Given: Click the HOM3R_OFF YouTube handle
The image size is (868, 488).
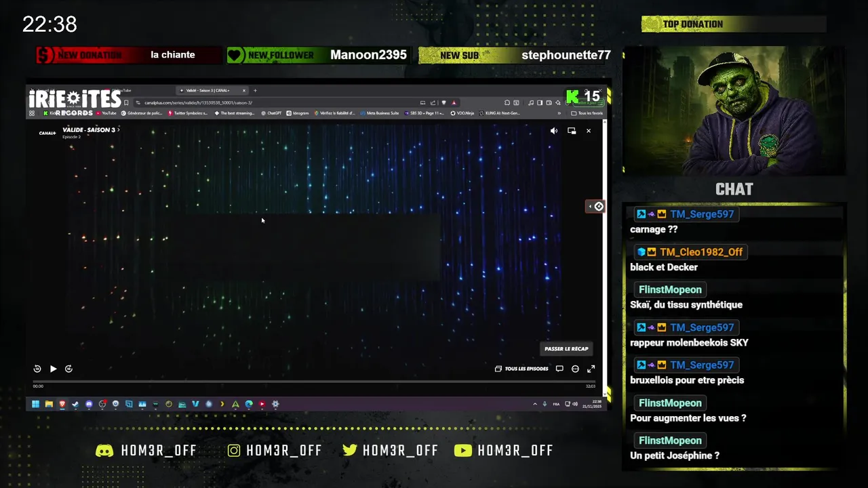Looking at the screenshot, I should 515,451.
